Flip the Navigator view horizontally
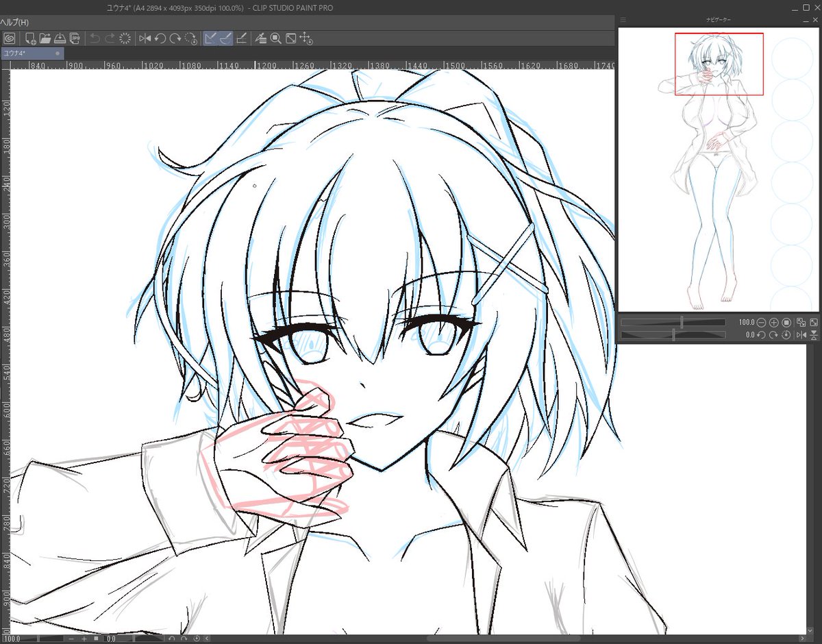 click(801, 334)
